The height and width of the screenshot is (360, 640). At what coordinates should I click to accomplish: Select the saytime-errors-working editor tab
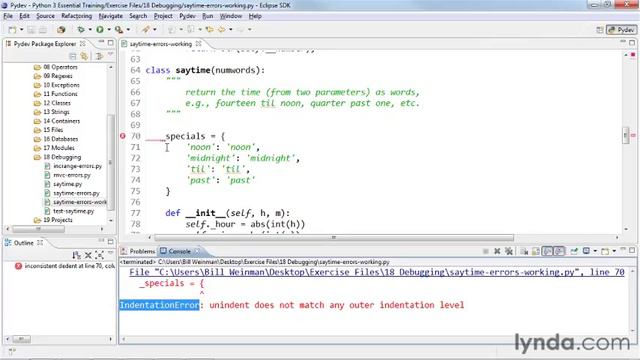pos(160,44)
